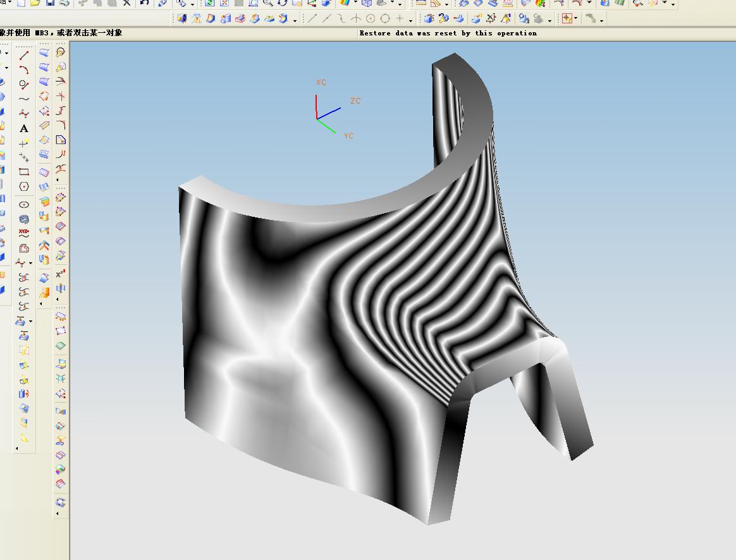Click the Zoom magnifier icon
This screenshot has height=560, width=736.
pos(267,3)
